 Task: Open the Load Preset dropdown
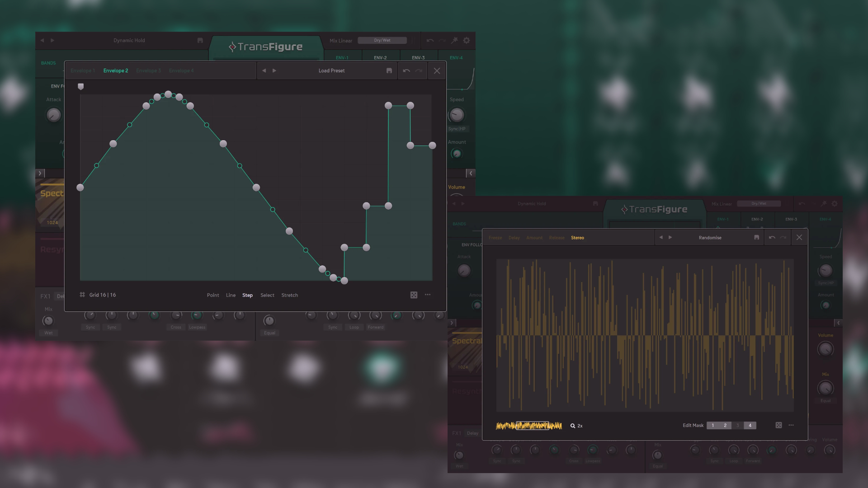coord(331,71)
